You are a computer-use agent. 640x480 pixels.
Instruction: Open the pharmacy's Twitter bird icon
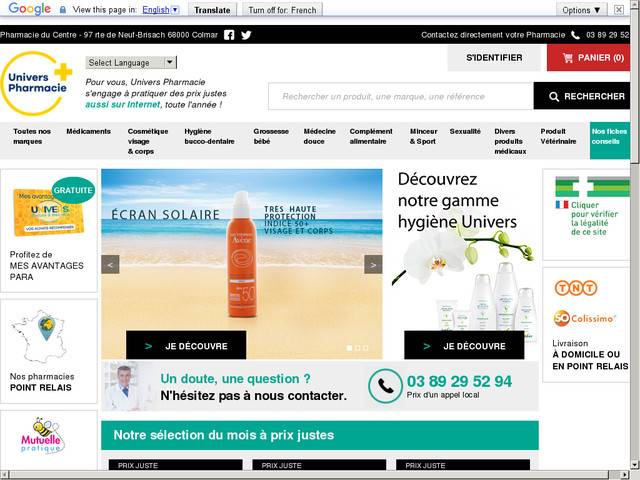(x=246, y=35)
